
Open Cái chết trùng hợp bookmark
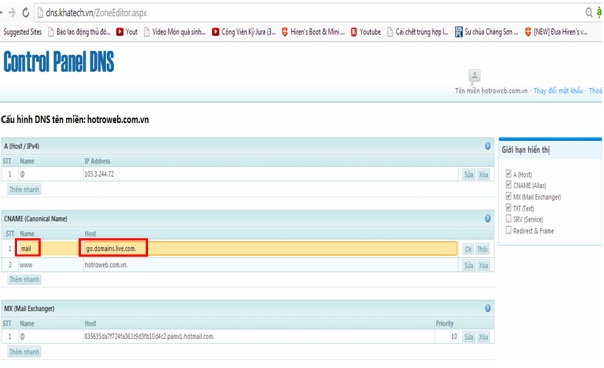tap(418, 32)
